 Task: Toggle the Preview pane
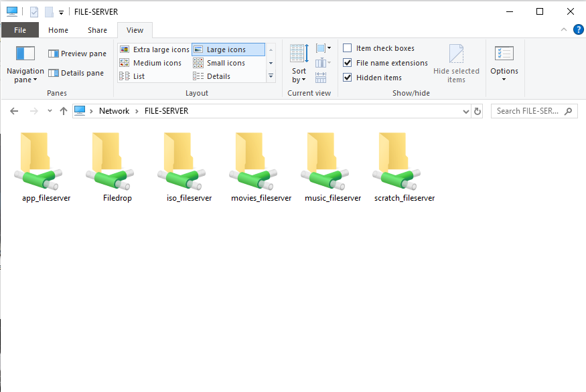pyautogui.click(x=78, y=54)
